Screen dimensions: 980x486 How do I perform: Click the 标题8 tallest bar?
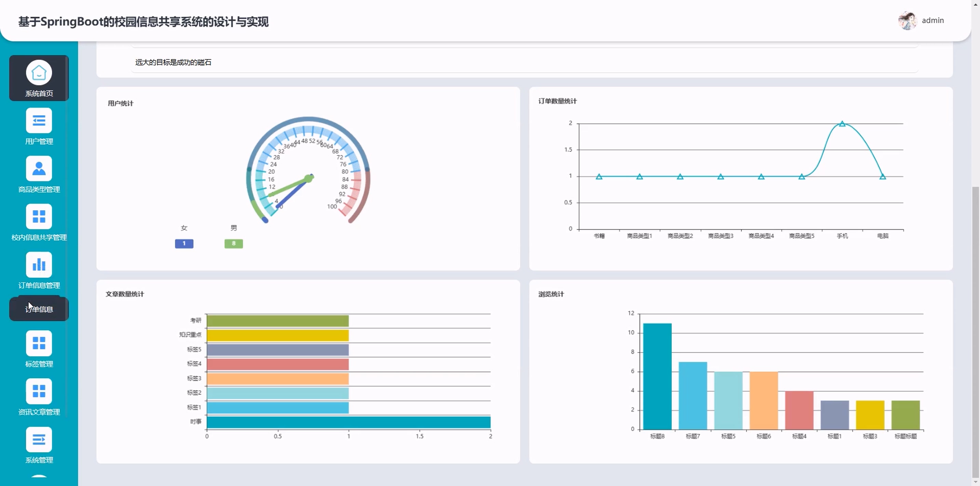(657, 376)
